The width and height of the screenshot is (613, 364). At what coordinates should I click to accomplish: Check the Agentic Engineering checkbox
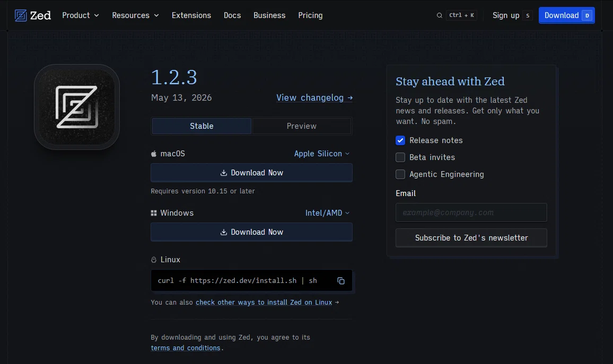point(400,174)
